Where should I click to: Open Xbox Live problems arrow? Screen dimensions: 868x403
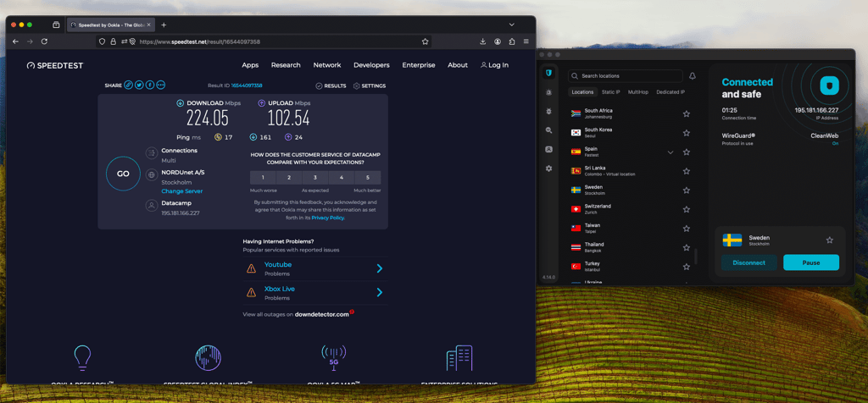[379, 292]
